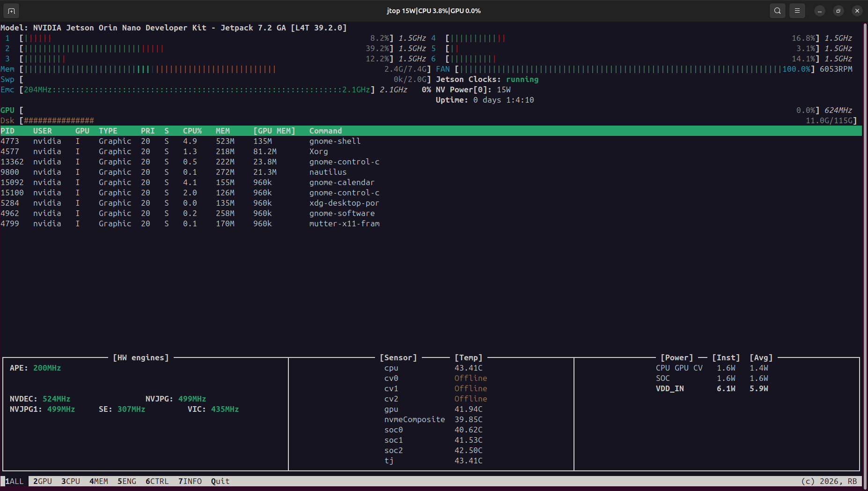This screenshot has height=491, width=868.
Task: Switch to the 6CTRL tab
Action: click(x=157, y=481)
